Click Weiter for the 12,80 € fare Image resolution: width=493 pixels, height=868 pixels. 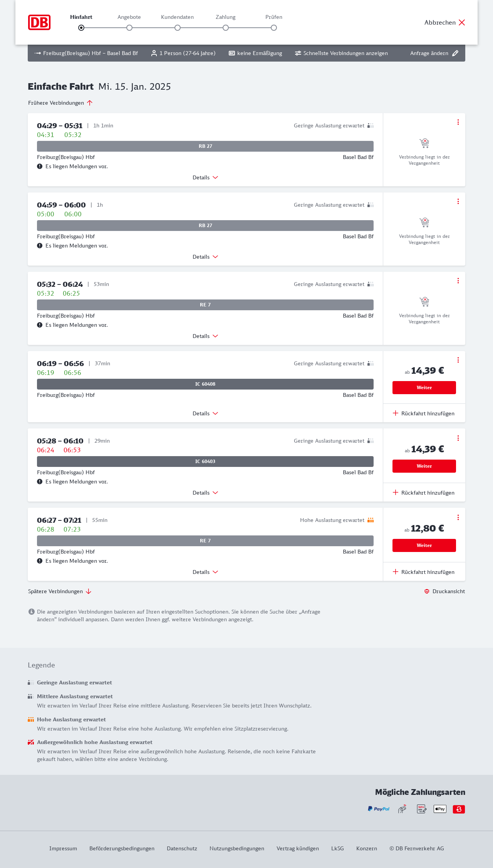point(424,545)
